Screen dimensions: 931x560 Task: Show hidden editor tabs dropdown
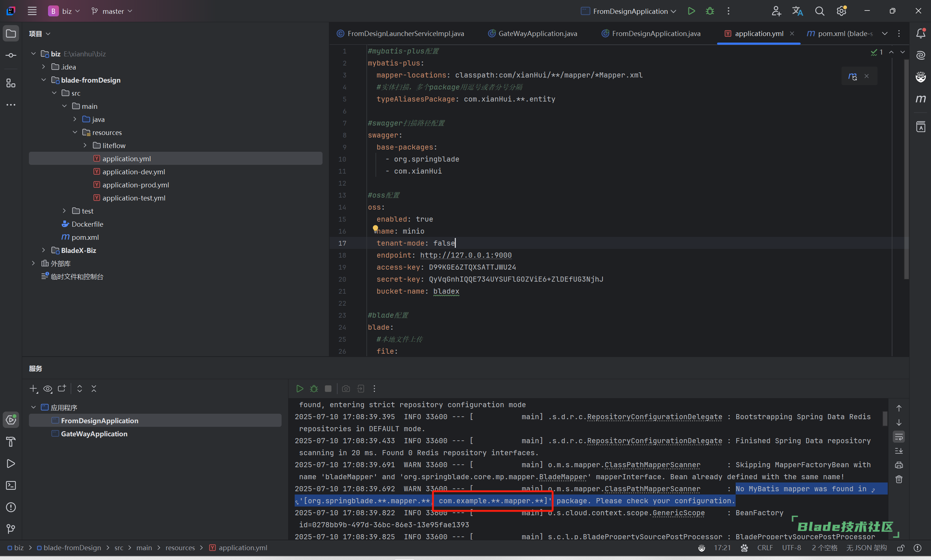tap(884, 33)
